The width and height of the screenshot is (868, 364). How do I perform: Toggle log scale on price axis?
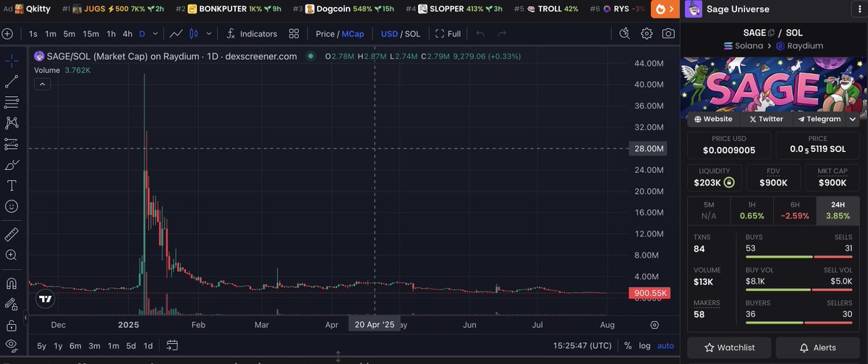644,346
